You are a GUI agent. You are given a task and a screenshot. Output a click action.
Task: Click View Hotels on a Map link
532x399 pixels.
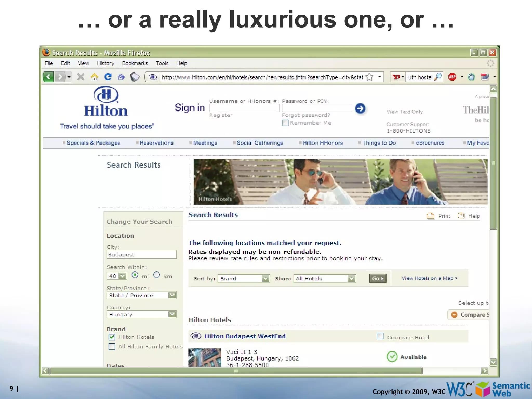point(429,278)
